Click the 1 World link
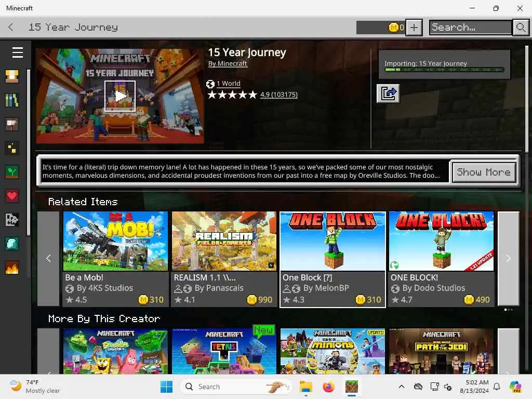 [229, 84]
